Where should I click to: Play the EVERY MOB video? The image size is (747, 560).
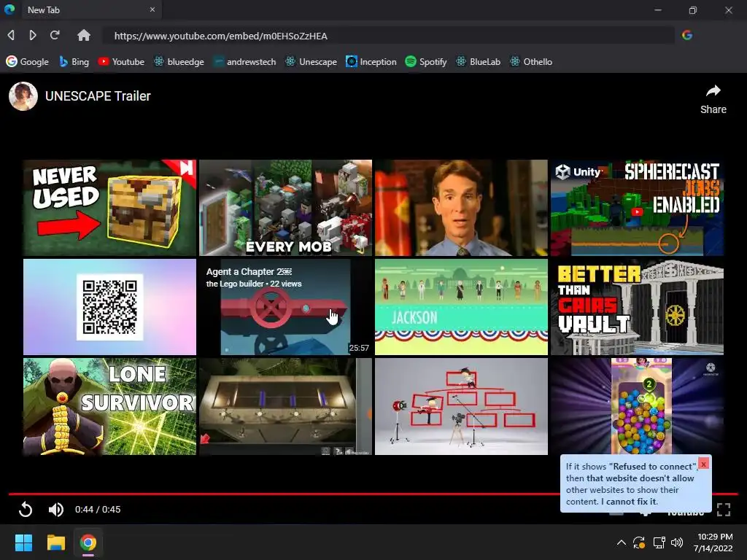click(x=285, y=208)
